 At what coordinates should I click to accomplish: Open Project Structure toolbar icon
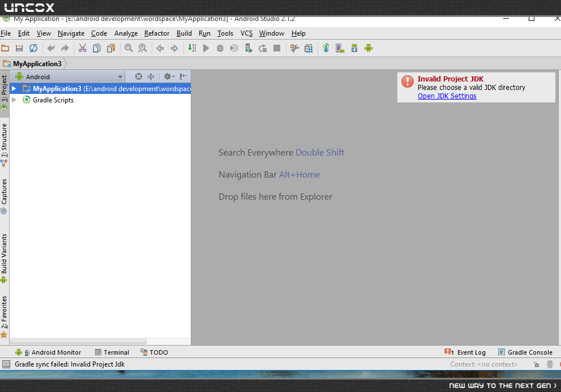click(x=309, y=48)
